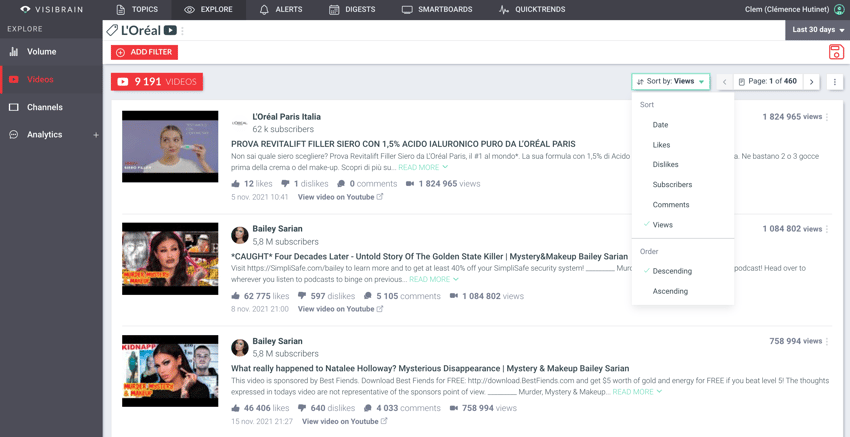This screenshot has width=850, height=437.
Task: Open Channels in the sidebar
Action: (51, 107)
